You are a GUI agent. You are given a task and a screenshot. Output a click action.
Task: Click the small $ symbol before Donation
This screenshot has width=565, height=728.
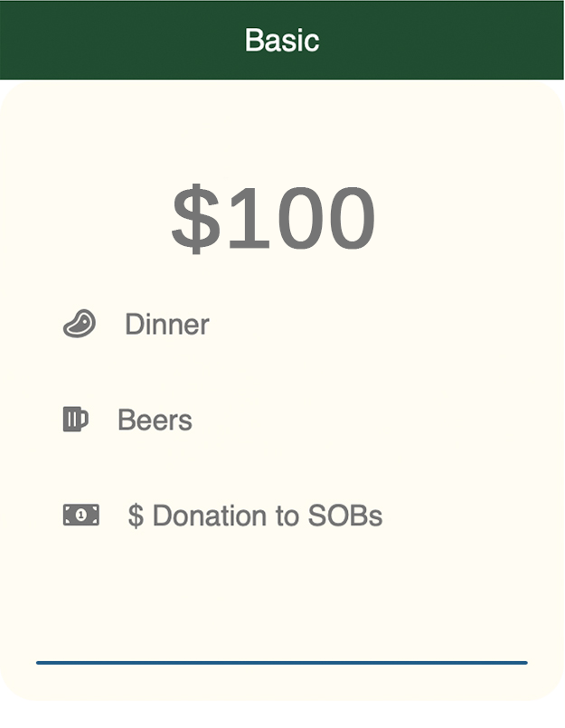tap(136, 515)
